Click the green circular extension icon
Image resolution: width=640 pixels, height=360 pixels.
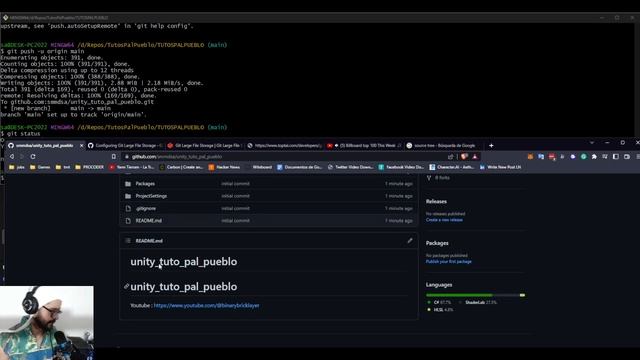coord(584,157)
